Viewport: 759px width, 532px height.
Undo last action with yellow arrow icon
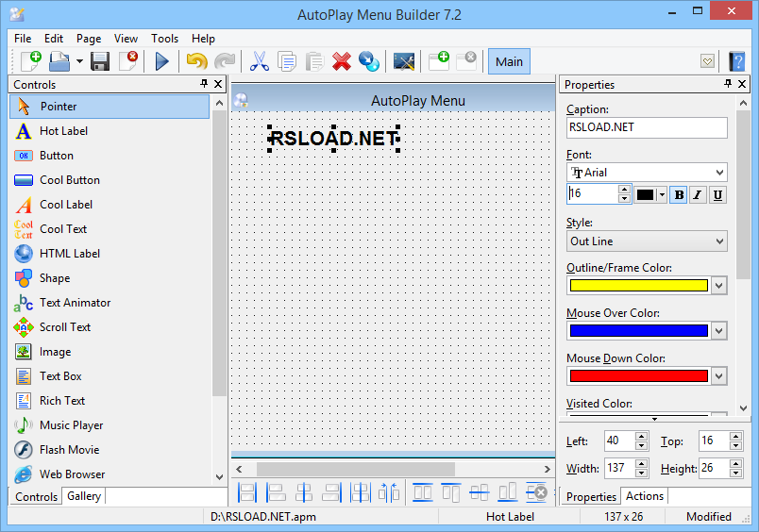point(196,61)
